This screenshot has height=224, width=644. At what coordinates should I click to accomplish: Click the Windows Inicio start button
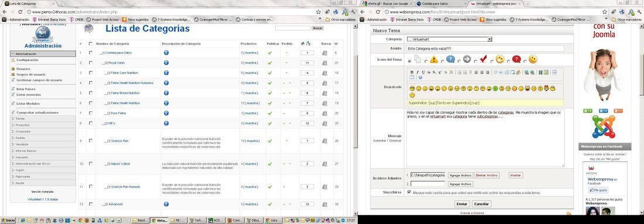point(8,220)
